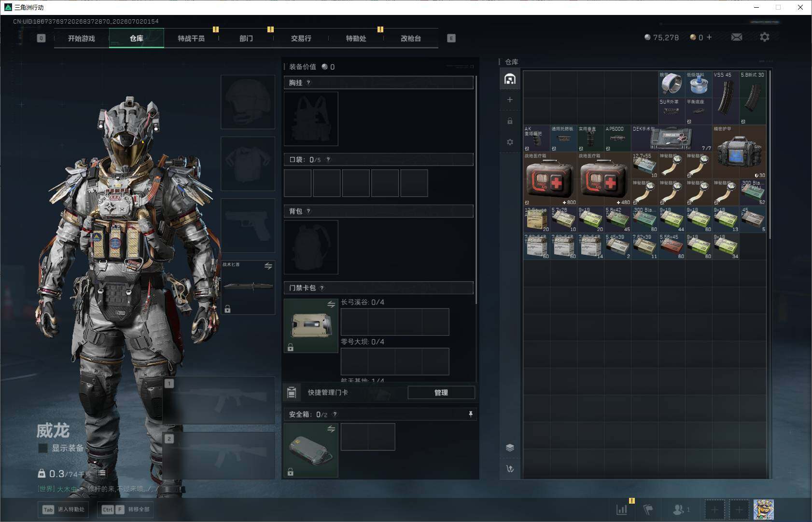Select the 平衡底座 item
The height and width of the screenshot is (522, 812).
[699, 111]
